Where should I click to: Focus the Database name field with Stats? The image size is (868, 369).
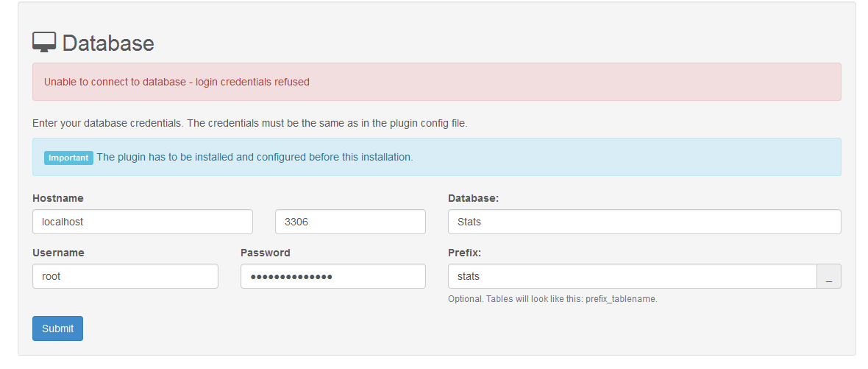pyautogui.click(x=644, y=222)
